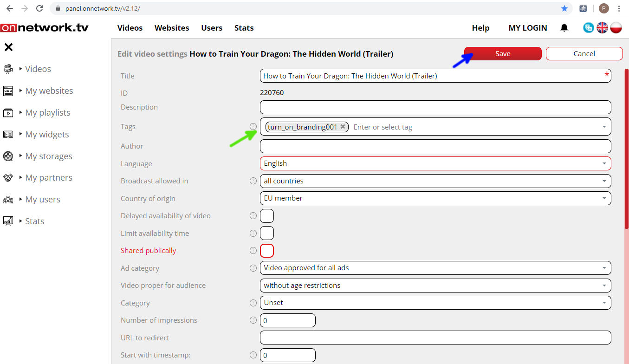Toggle the Limit availability time checkbox
Image resolution: width=629 pixels, height=364 pixels.
point(267,233)
